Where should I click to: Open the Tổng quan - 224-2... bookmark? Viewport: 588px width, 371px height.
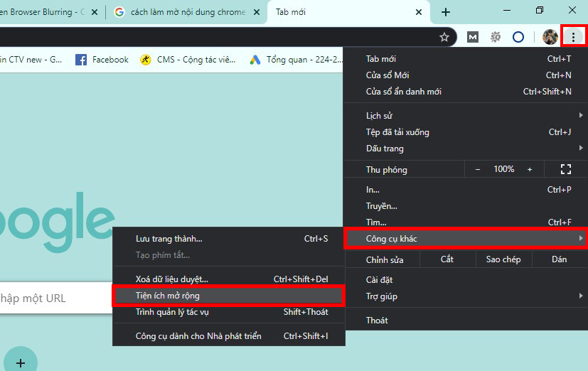point(296,60)
